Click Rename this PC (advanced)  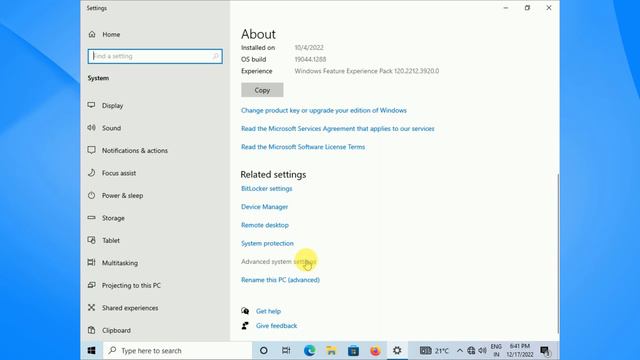(x=280, y=280)
